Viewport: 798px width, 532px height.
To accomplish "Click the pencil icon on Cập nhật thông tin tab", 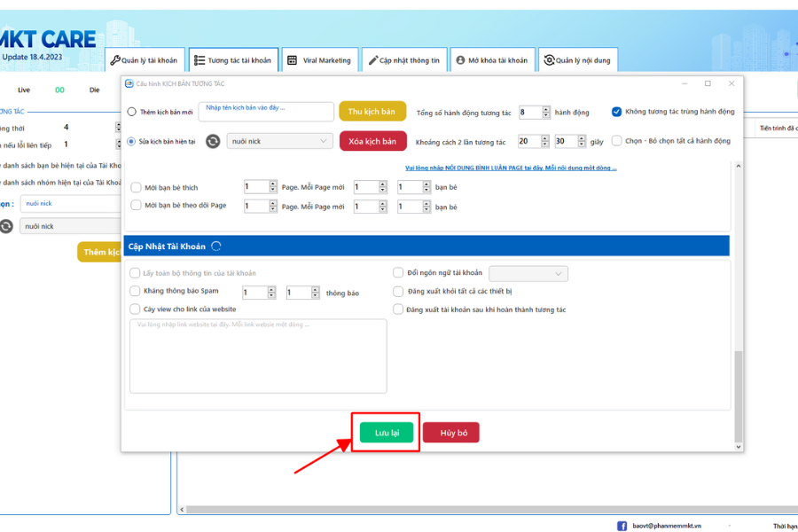I will [x=372, y=60].
